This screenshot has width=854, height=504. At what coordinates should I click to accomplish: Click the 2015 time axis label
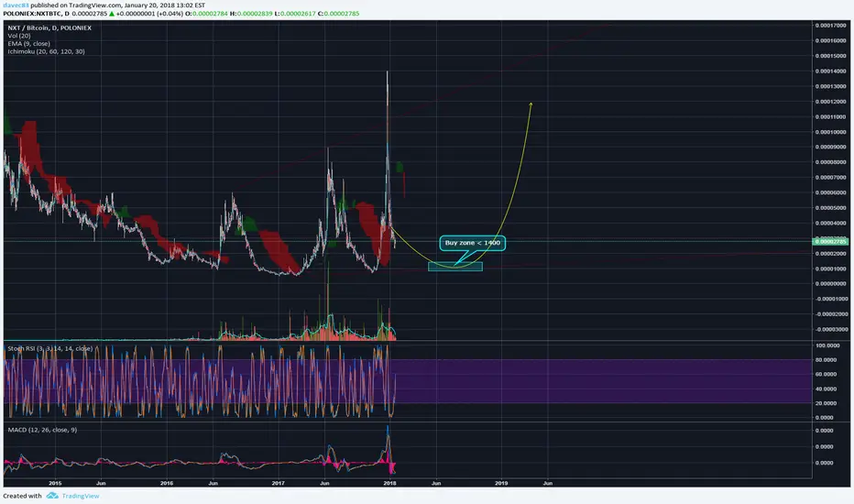point(55,483)
